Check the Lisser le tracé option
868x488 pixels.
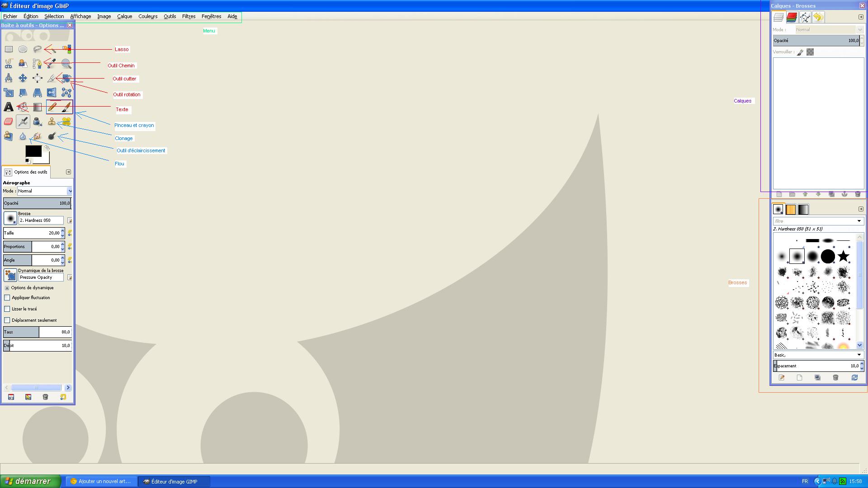point(7,309)
